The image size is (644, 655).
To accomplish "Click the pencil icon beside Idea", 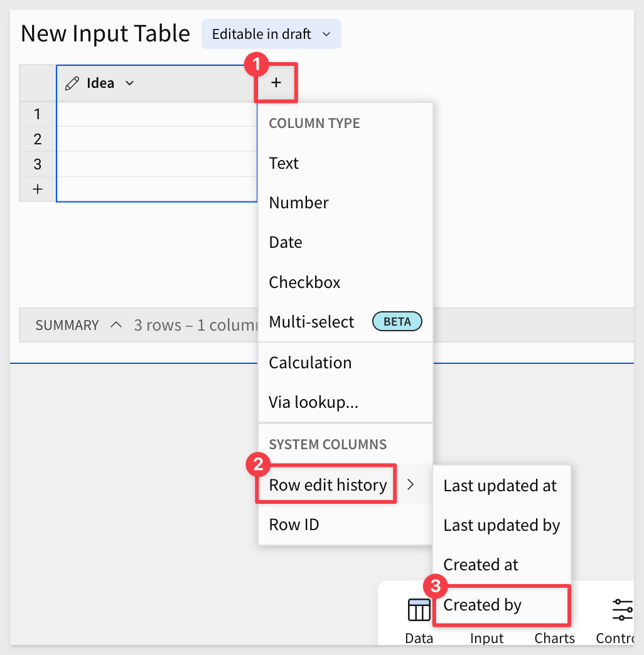I will [x=72, y=83].
